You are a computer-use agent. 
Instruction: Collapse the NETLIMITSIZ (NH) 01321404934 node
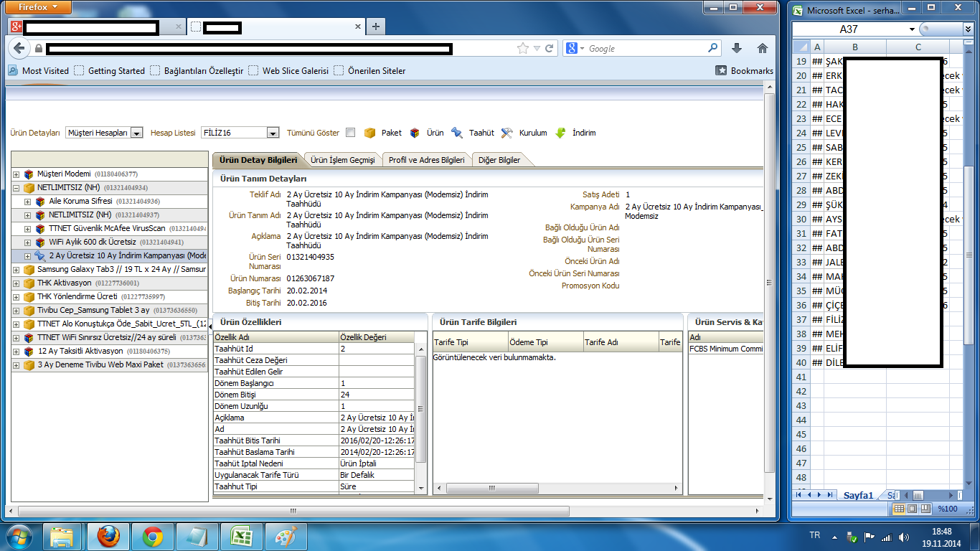[x=16, y=188]
